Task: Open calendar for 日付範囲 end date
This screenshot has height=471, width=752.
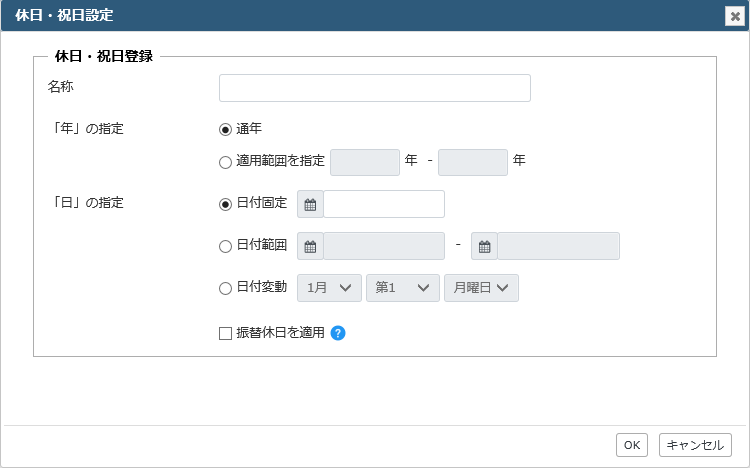Action: [484, 247]
